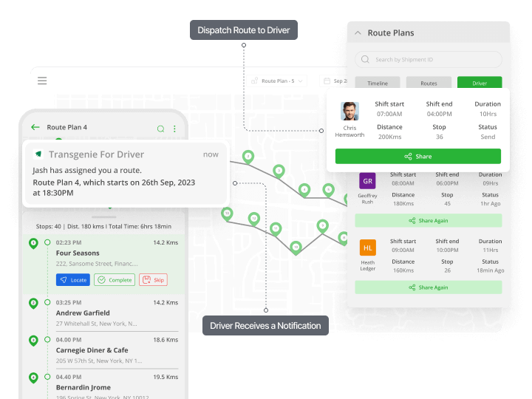Image resolution: width=532 pixels, height=399 pixels.
Task: Mark Four Seasons stop Complete
Action: (x=115, y=280)
